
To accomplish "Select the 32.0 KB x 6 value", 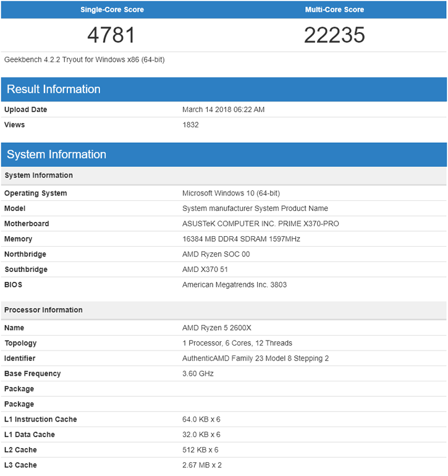I will 201,435.
